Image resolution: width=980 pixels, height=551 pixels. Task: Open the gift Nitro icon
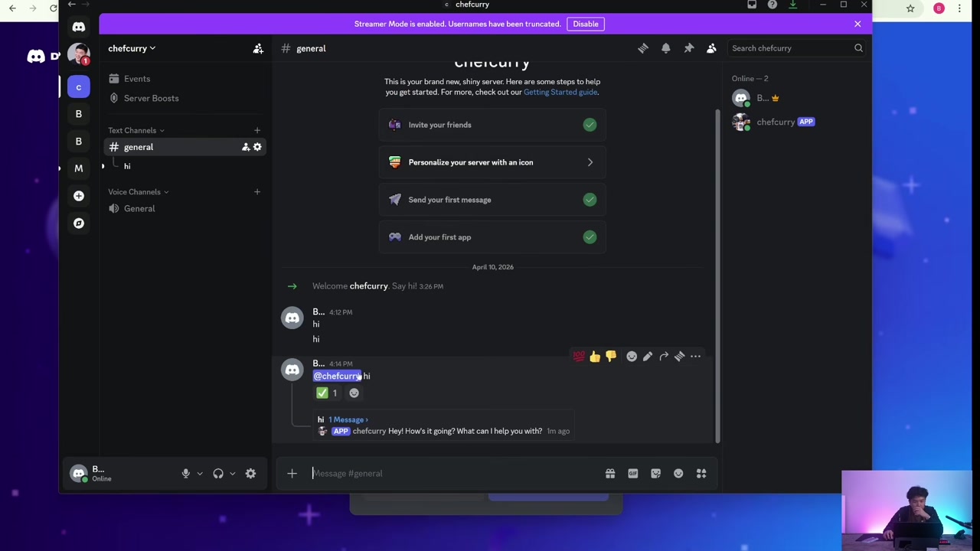point(610,474)
